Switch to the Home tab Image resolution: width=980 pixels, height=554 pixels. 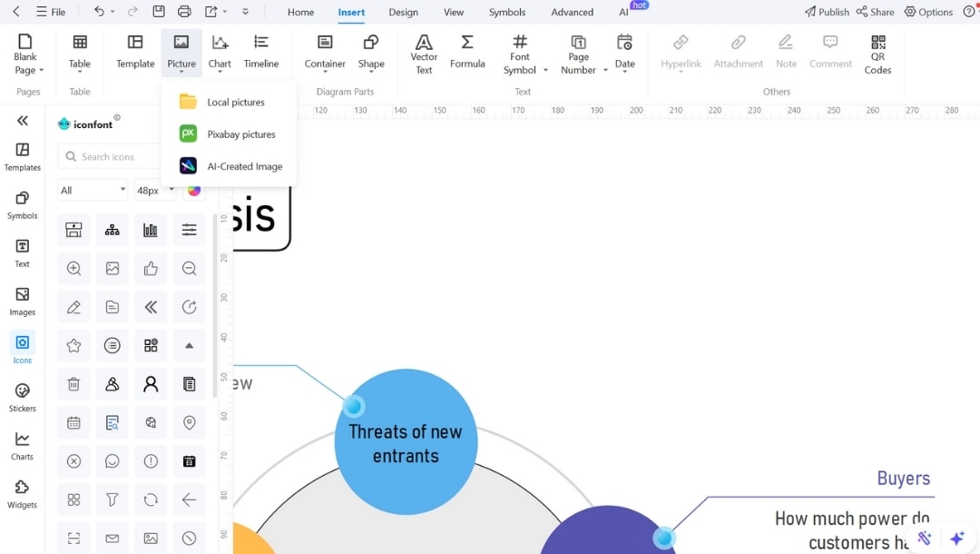pos(300,12)
